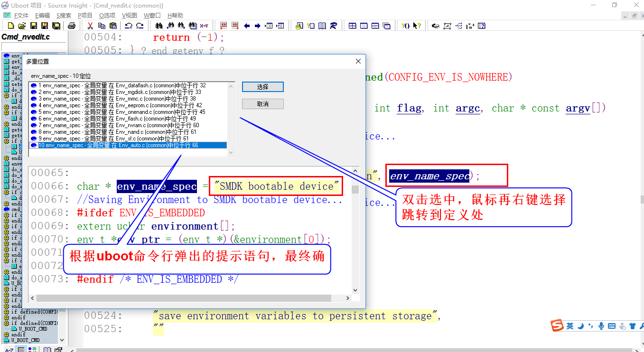Click the context Help arrow-question icon
Viewport: 644px width, 352px height.
pyautogui.click(x=417, y=26)
